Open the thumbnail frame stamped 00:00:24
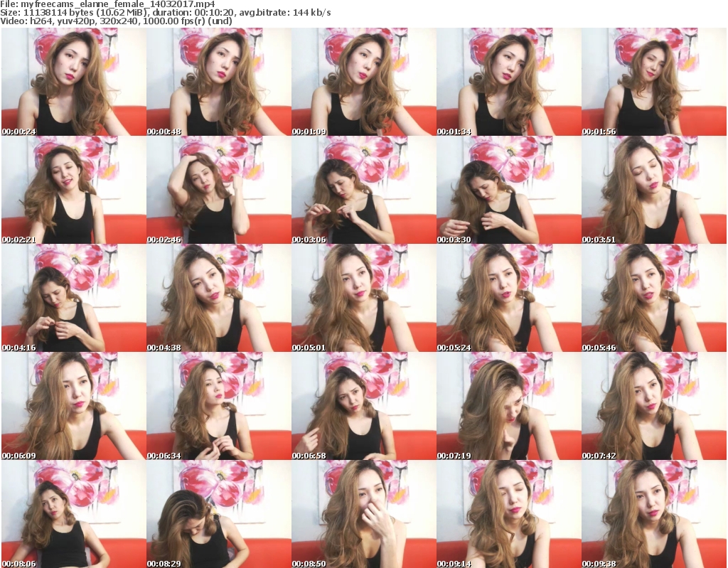 pos(73,82)
